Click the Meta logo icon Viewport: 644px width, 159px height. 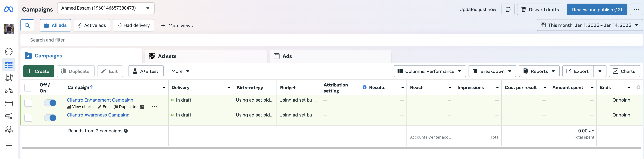pos(9,9)
